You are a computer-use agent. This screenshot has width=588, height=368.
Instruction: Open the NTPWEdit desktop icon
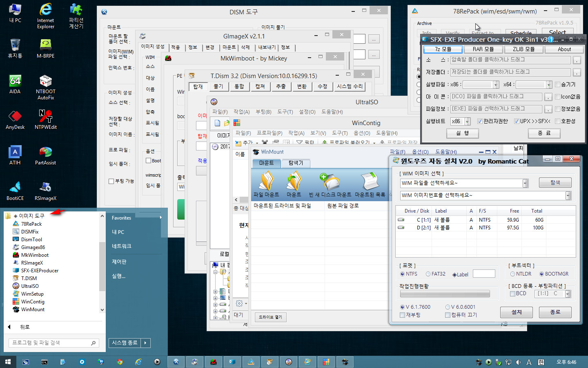pyautogui.click(x=45, y=120)
